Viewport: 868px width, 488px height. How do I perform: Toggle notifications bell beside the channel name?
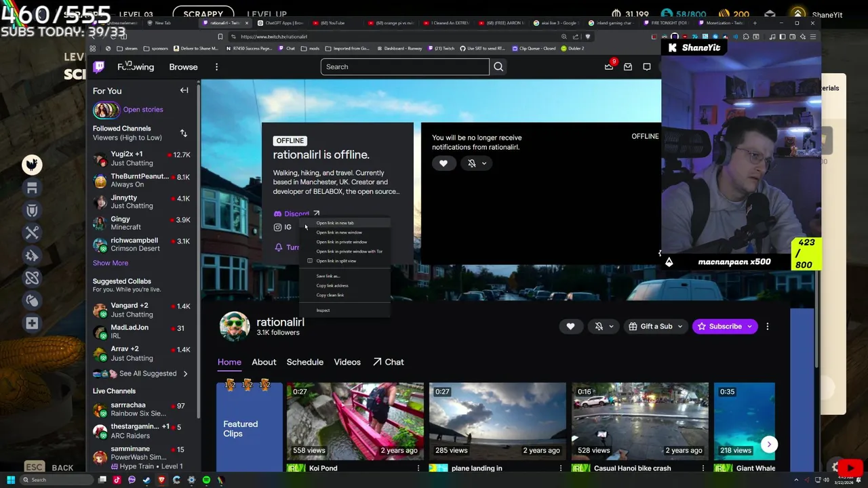(599, 327)
